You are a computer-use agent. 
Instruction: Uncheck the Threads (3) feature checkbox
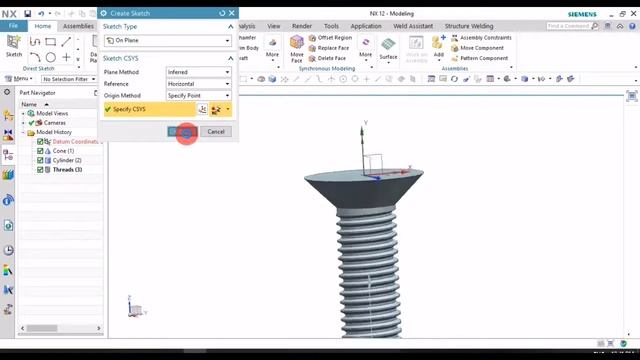(40, 169)
